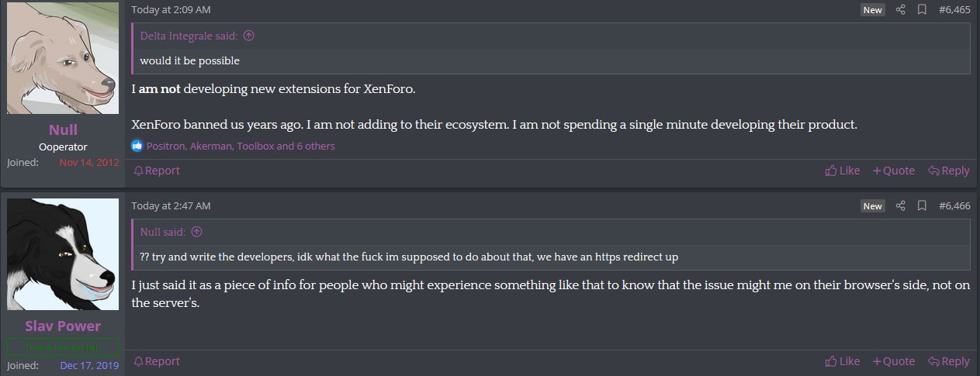Report Slav Power's post
This screenshot has height=376, width=980.
click(x=157, y=361)
